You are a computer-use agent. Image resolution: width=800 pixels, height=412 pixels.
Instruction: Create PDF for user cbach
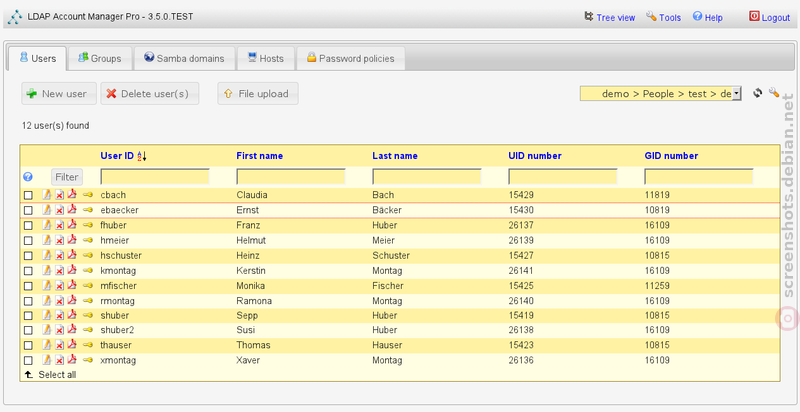72,194
